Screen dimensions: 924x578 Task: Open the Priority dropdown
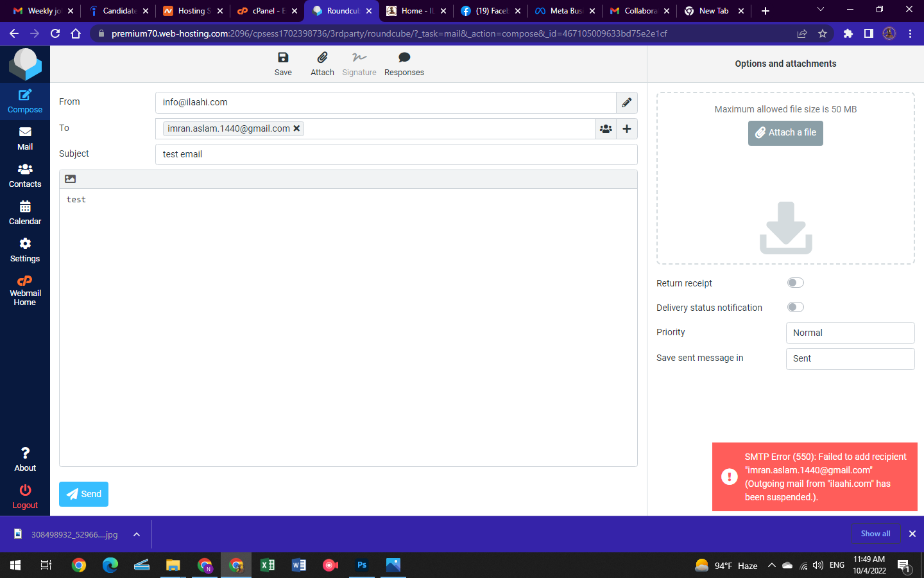pos(850,333)
